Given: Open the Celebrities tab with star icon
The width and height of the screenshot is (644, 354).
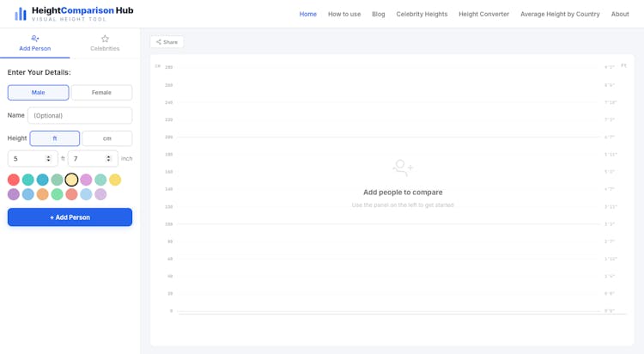Looking at the screenshot, I should click(x=105, y=44).
